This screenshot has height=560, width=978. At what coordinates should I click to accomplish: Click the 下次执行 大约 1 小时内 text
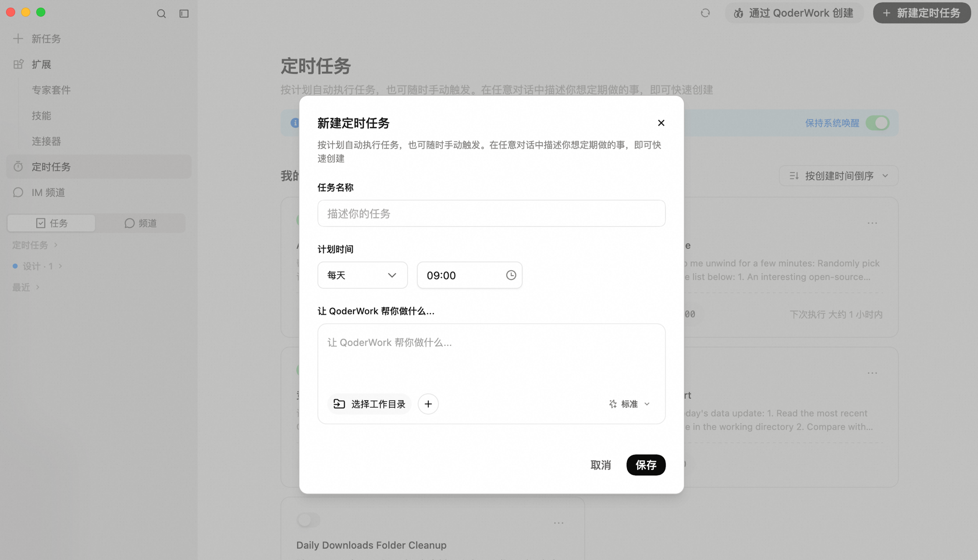pos(836,315)
